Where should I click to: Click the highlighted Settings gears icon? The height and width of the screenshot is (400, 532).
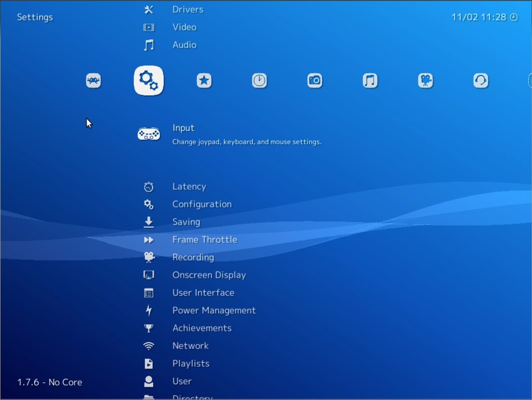149,80
